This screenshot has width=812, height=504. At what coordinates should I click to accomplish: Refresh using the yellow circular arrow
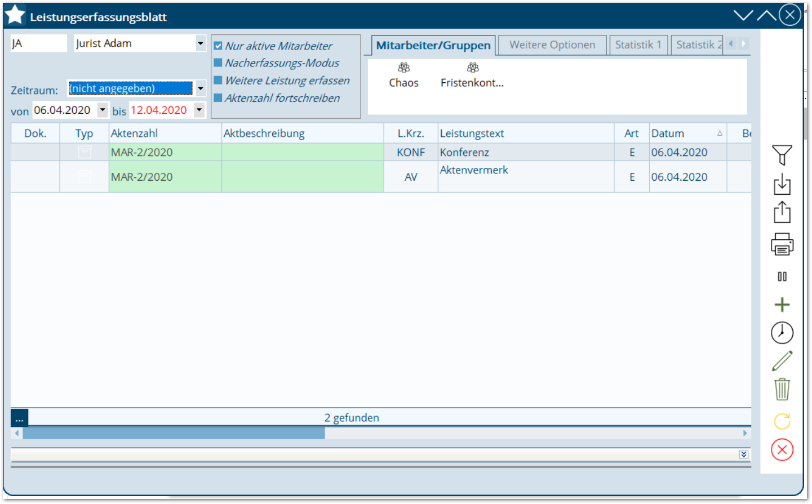click(x=782, y=421)
